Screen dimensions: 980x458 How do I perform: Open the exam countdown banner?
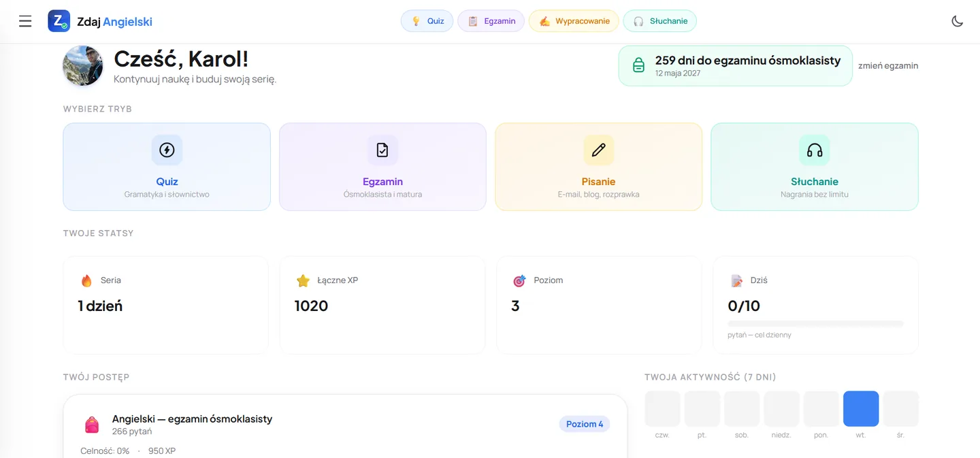coord(735,66)
